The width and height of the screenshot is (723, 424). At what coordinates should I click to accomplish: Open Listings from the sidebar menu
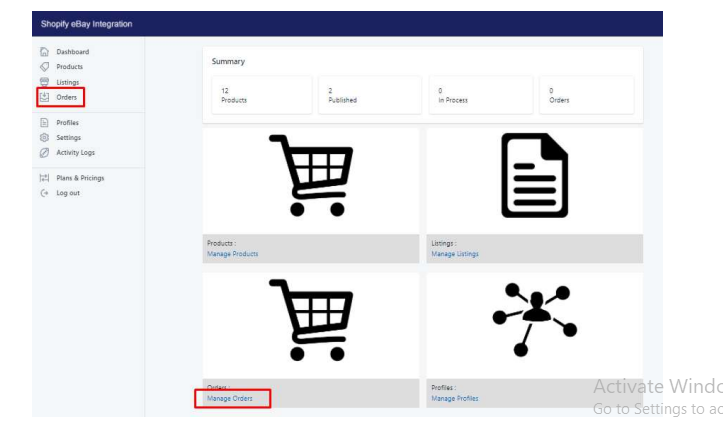coord(68,82)
